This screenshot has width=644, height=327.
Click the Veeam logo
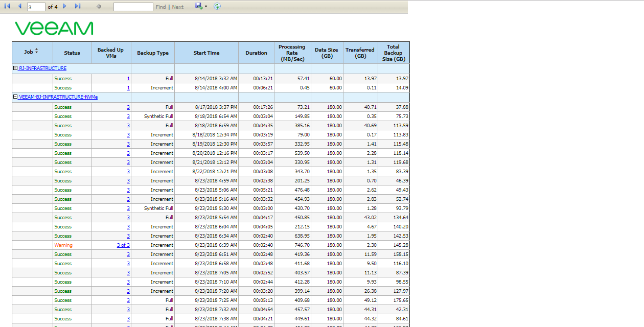coord(54,28)
